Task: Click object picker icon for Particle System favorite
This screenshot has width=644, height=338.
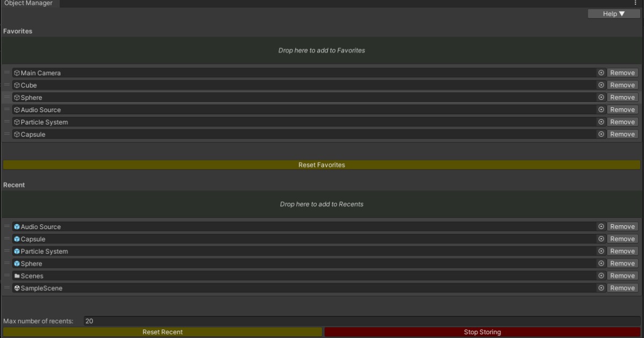Action: tap(601, 122)
